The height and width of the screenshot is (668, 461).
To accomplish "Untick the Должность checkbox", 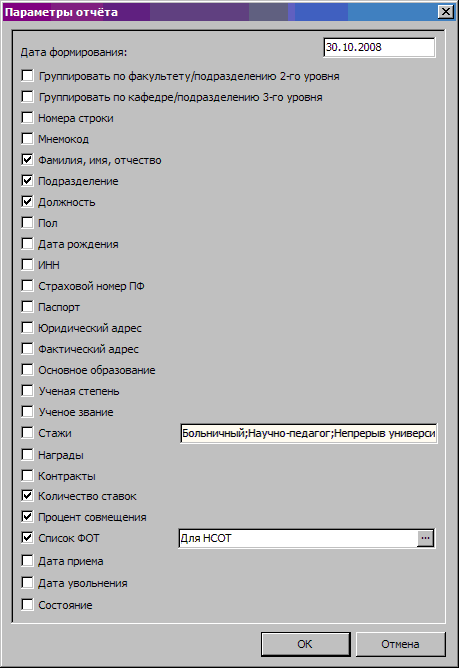I will (x=27, y=202).
